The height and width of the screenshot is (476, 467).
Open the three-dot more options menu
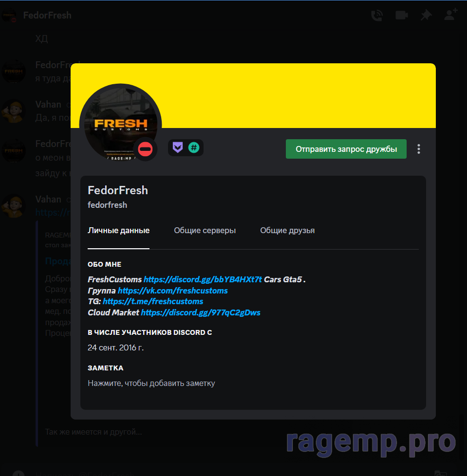coord(419,149)
